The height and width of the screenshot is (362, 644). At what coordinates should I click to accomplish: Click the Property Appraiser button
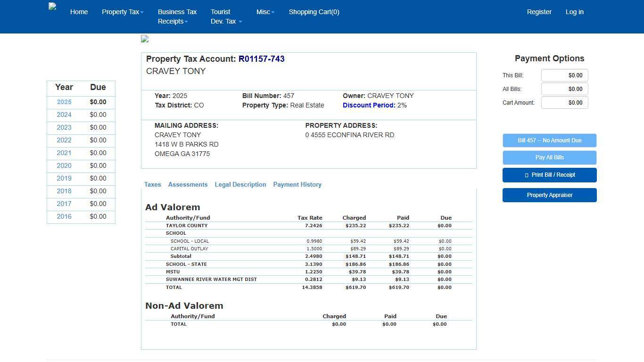(x=549, y=195)
